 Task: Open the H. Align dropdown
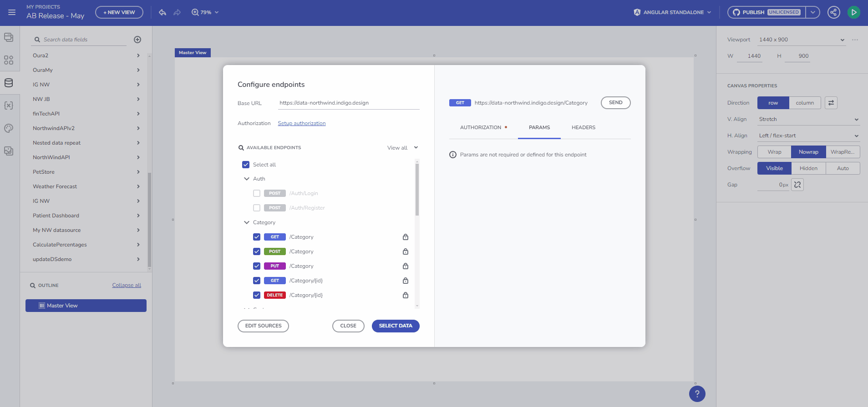(808, 136)
